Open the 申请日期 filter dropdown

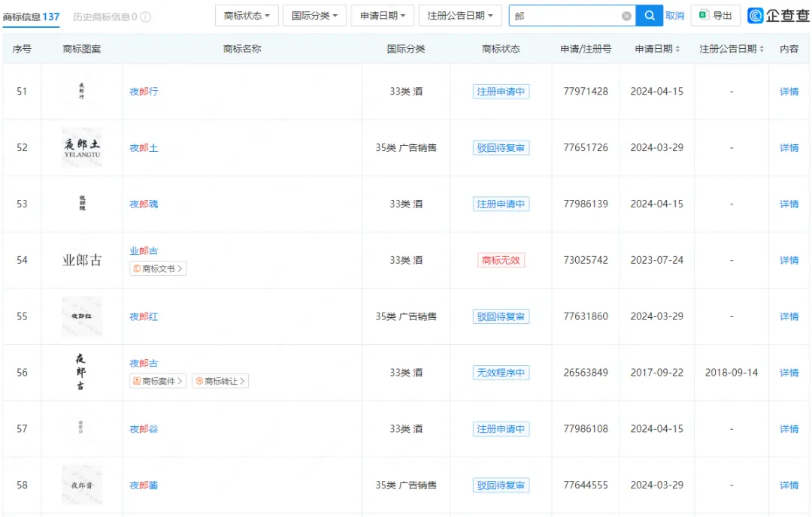383,16
